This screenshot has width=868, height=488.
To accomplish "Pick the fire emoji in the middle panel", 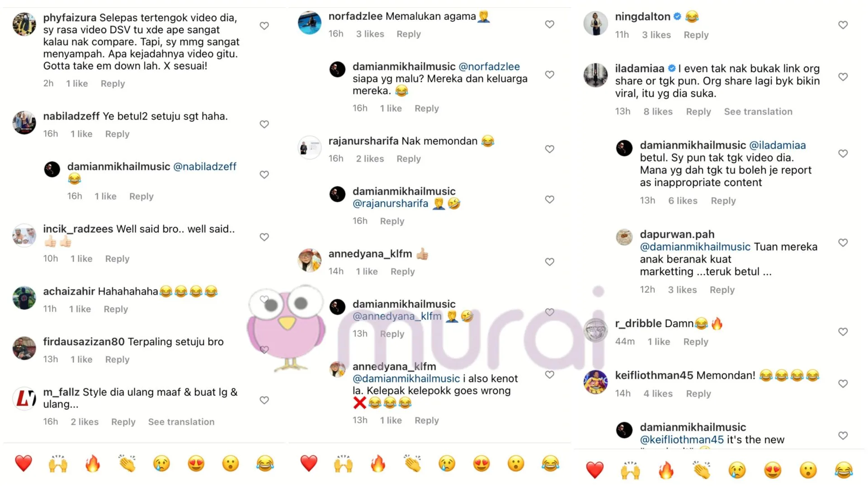I will pos(378,464).
